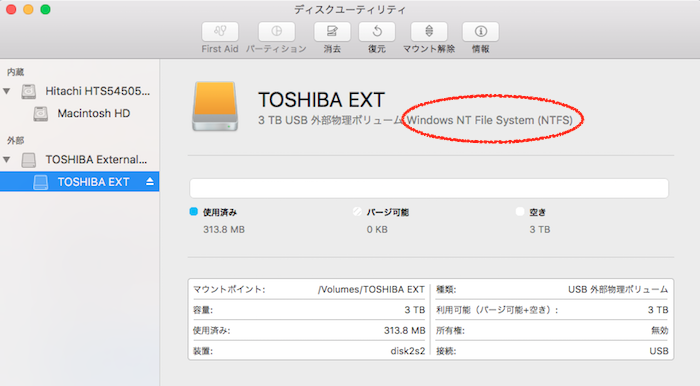
Task: Select the TOSHIBA EXT volume row
Action: (79, 182)
